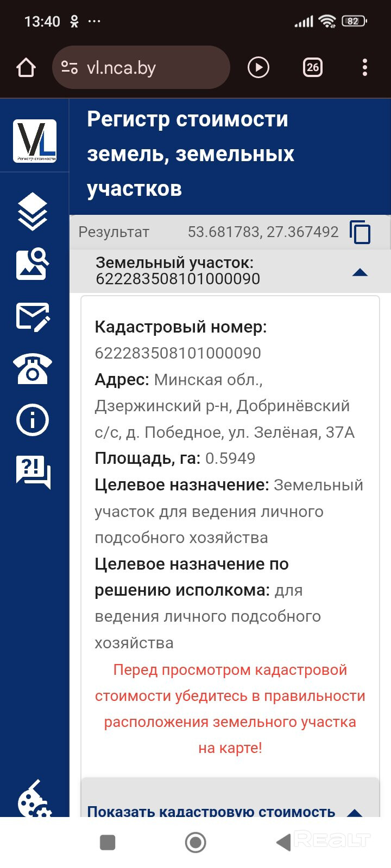This screenshot has width=391, height=868.
Task: Click the question feedback chat icon
Action: (x=33, y=471)
